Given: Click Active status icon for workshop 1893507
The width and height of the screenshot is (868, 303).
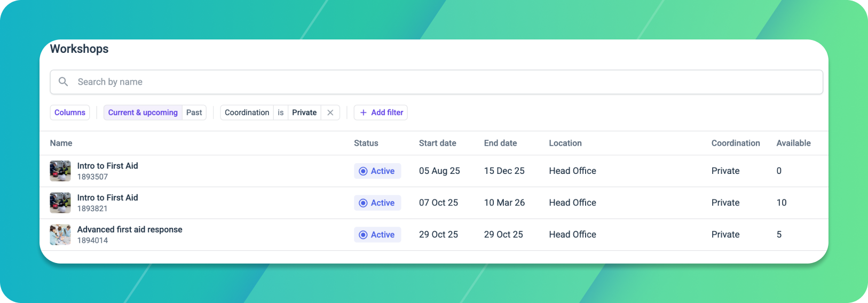Looking at the screenshot, I should click(x=363, y=171).
